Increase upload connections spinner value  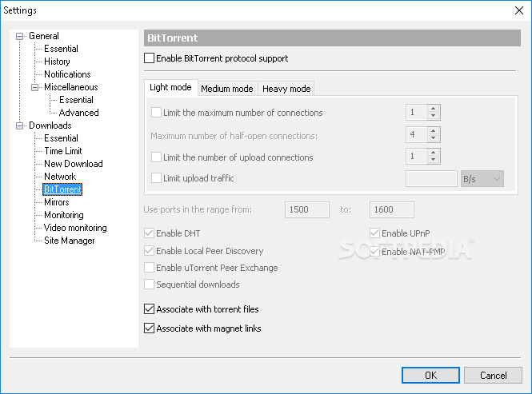(434, 153)
